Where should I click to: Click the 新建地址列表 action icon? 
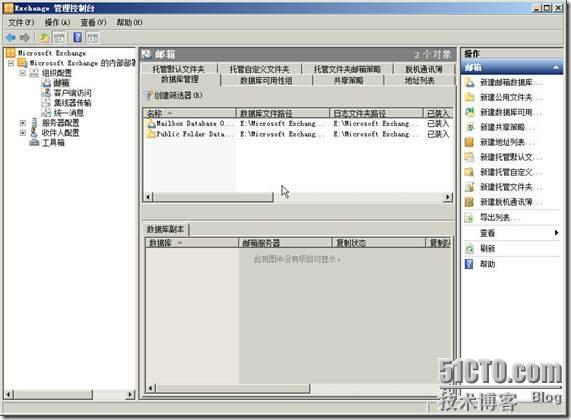click(x=470, y=142)
